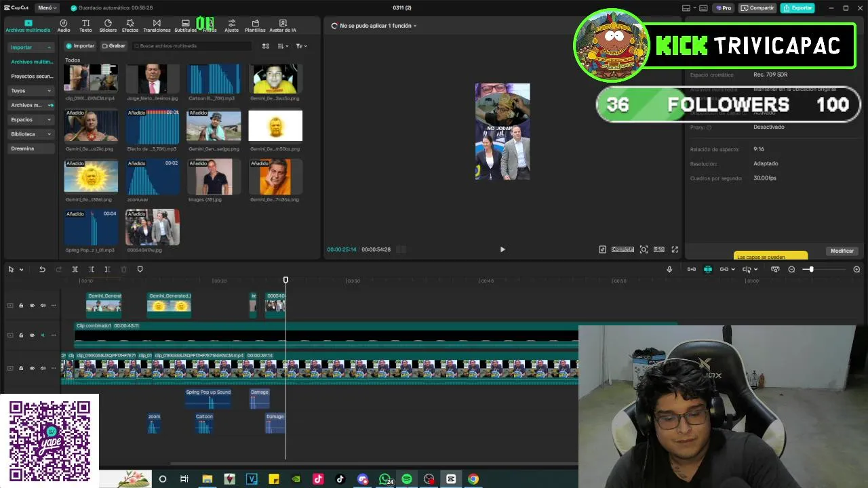The width and height of the screenshot is (868, 488).
Task: Zoom out the timeline with minus icon
Action: (x=791, y=269)
